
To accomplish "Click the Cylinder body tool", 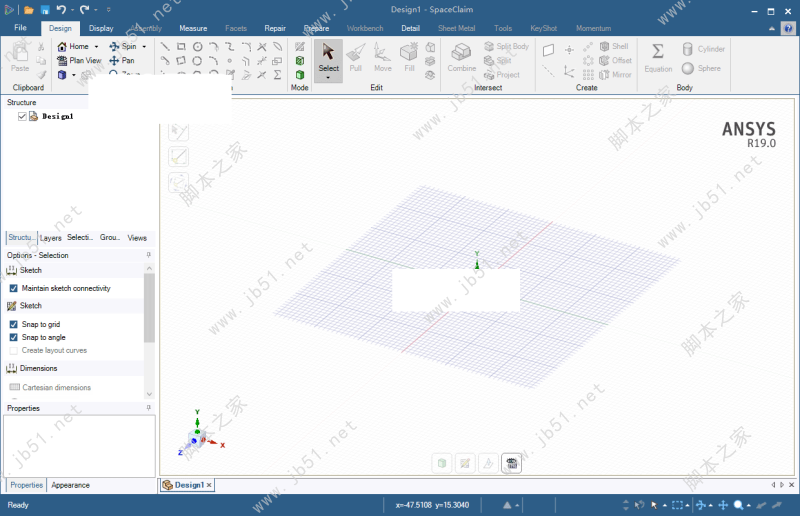I will 704,49.
